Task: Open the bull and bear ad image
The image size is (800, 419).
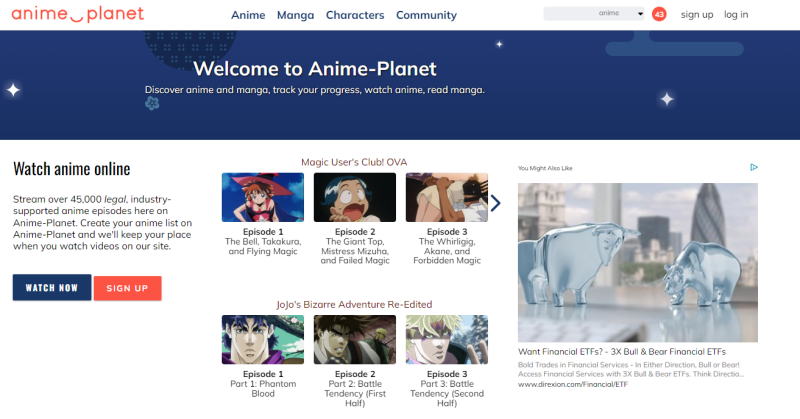Action: coord(638,262)
